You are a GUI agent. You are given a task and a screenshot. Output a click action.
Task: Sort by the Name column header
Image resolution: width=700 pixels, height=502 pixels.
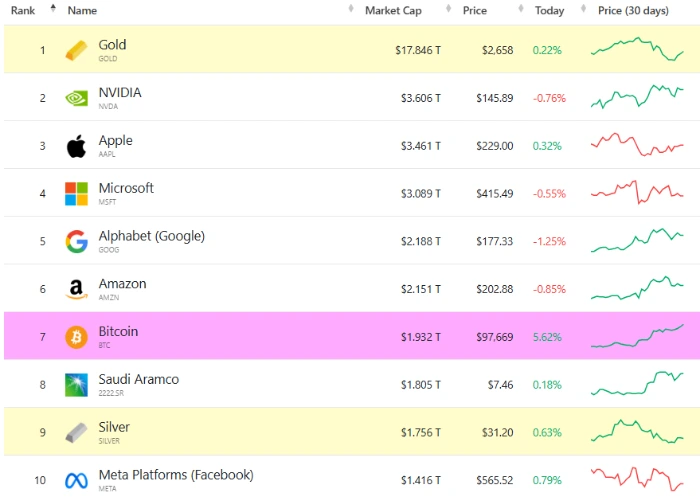82,10
